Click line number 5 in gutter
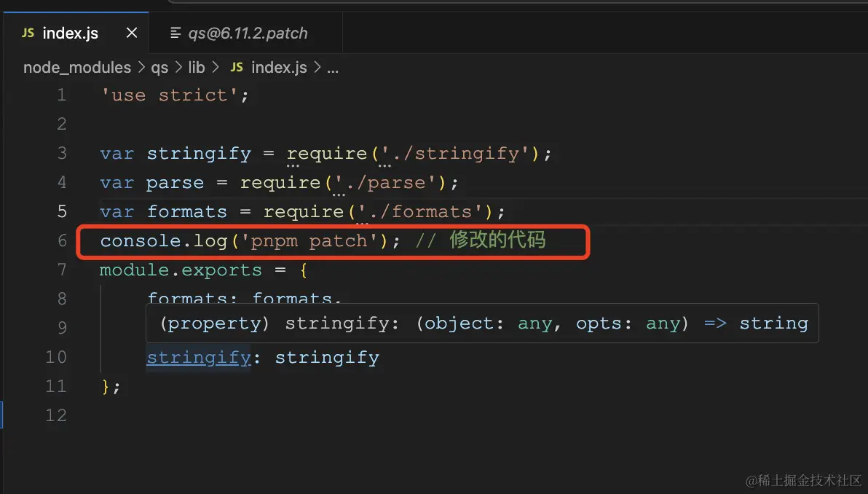 point(61,211)
